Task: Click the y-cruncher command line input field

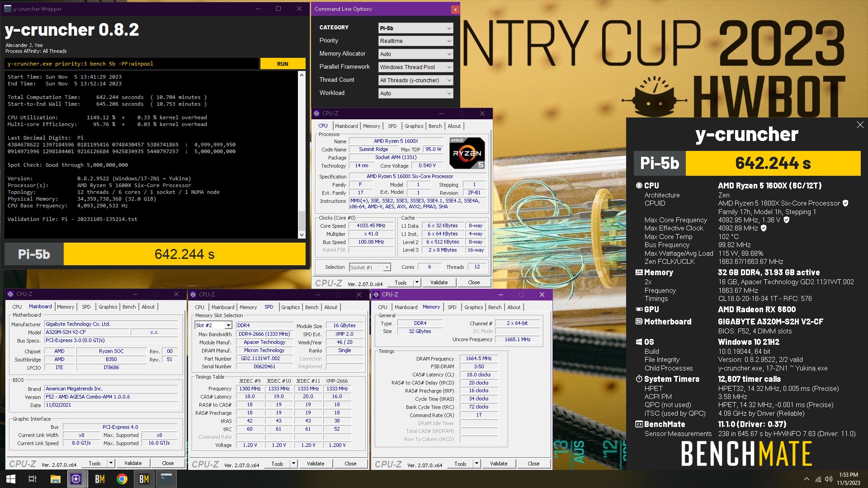Action: coord(132,64)
